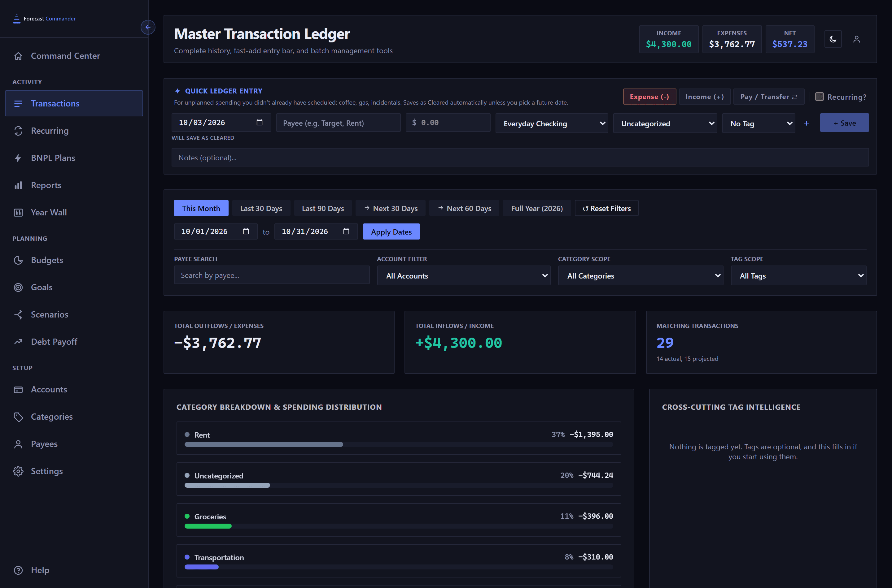Click the plus icon beside No Tag
Viewport: 892px width, 588px height.
point(806,123)
